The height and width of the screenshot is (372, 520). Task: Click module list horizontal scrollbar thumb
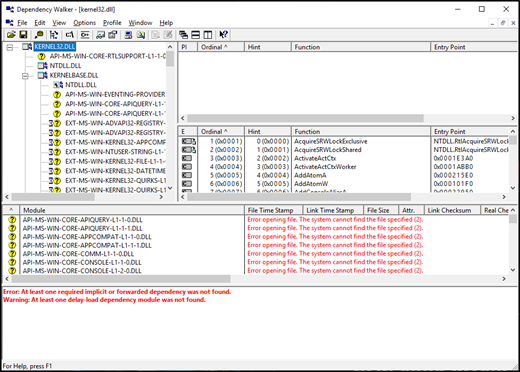(x=121, y=278)
